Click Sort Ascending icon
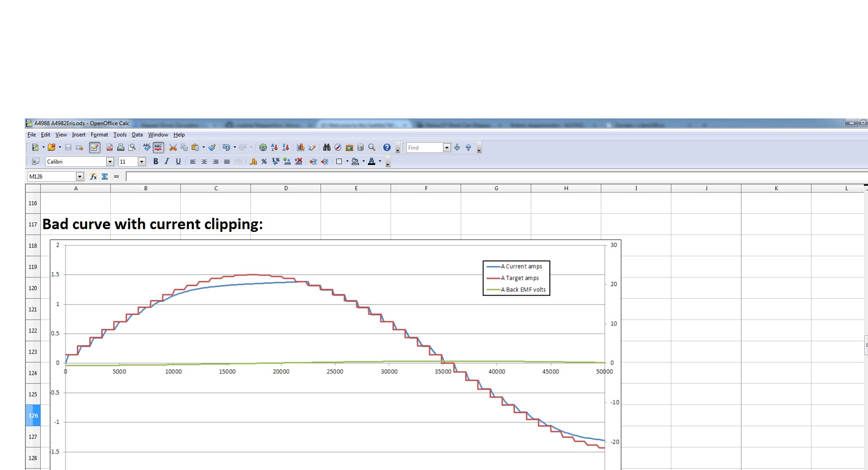868x470 pixels. 274,147
